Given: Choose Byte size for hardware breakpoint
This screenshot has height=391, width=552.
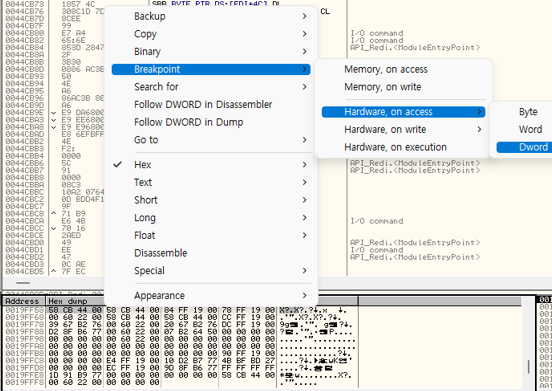Looking at the screenshot, I should pos(528,112).
